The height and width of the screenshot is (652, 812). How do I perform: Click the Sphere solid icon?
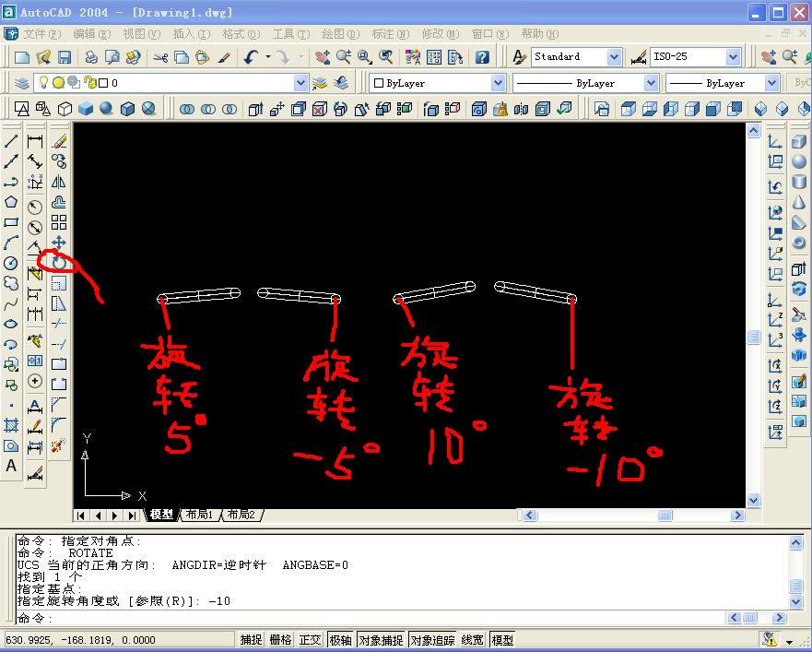(800, 161)
